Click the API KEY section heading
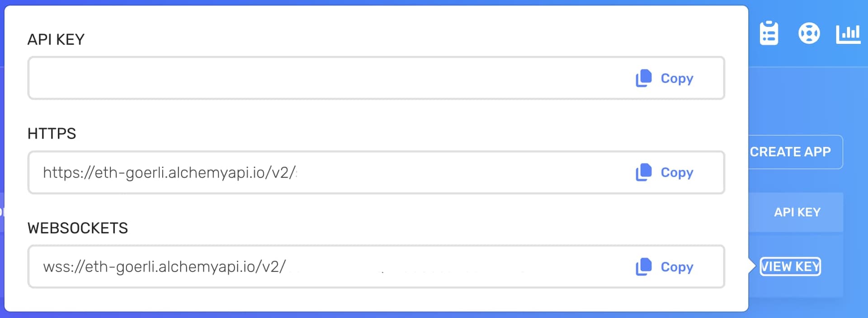The image size is (868, 318). click(56, 39)
